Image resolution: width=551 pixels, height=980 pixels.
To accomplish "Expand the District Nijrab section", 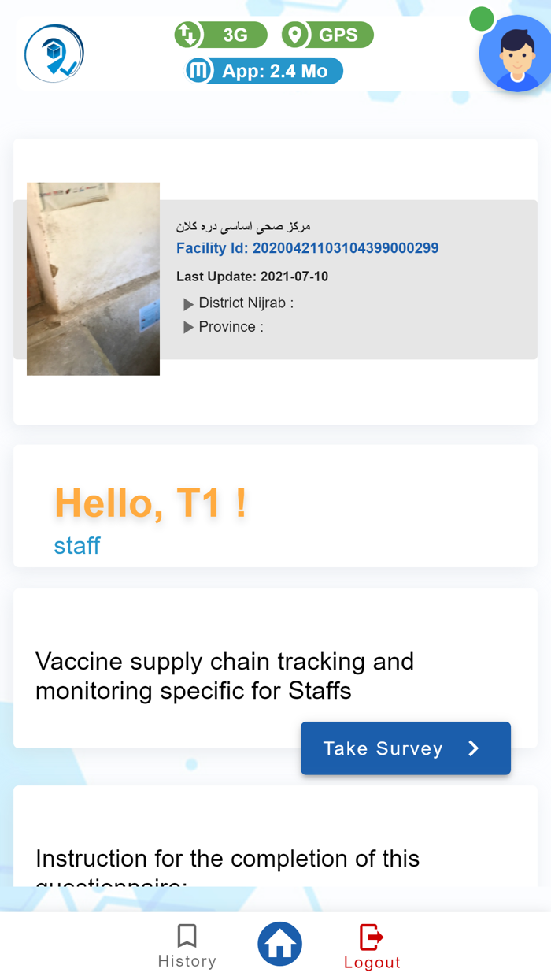I will 188,303.
